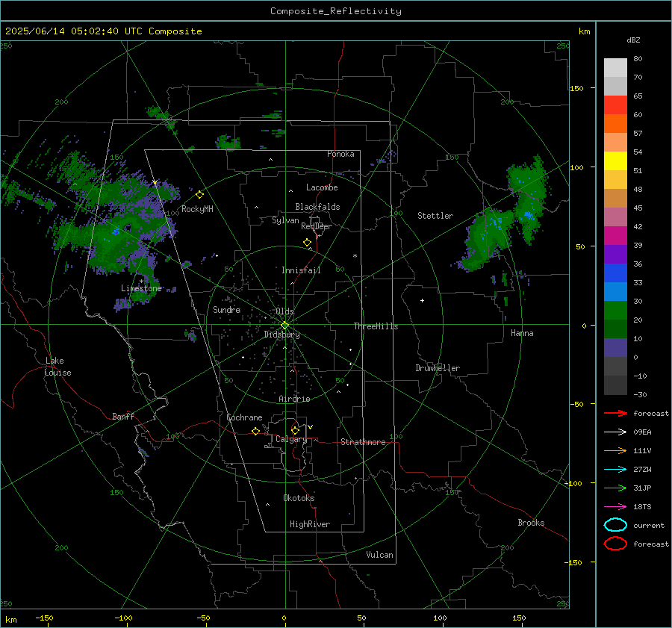
Task: Click the red forecast arrow in legend
Action: pos(615,413)
